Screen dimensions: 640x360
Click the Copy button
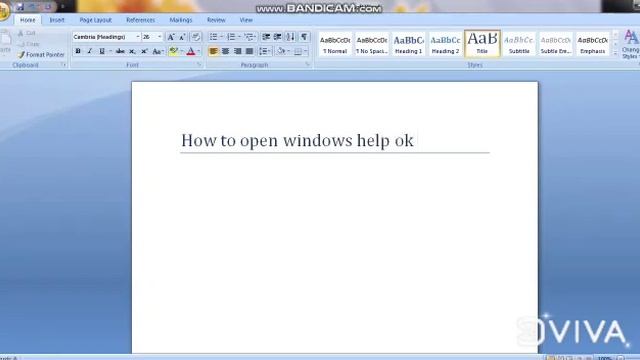pyautogui.click(x=29, y=44)
